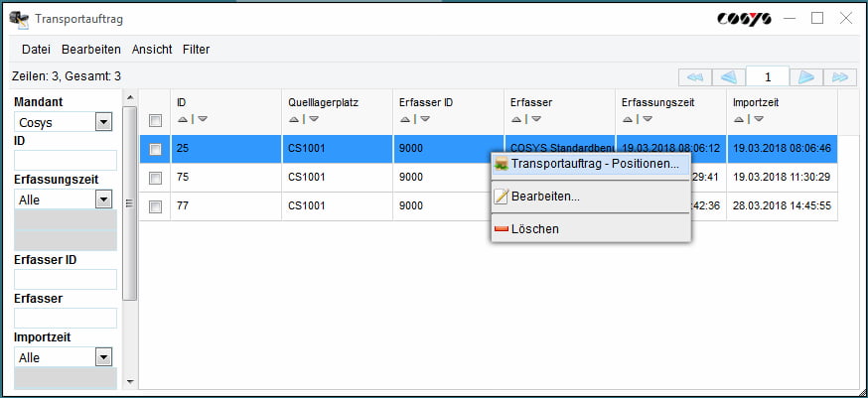This screenshot has height=398, width=868.
Task: Click importzeit 19.03.2018 11:30:29 cell
Action: click(783, 178)
